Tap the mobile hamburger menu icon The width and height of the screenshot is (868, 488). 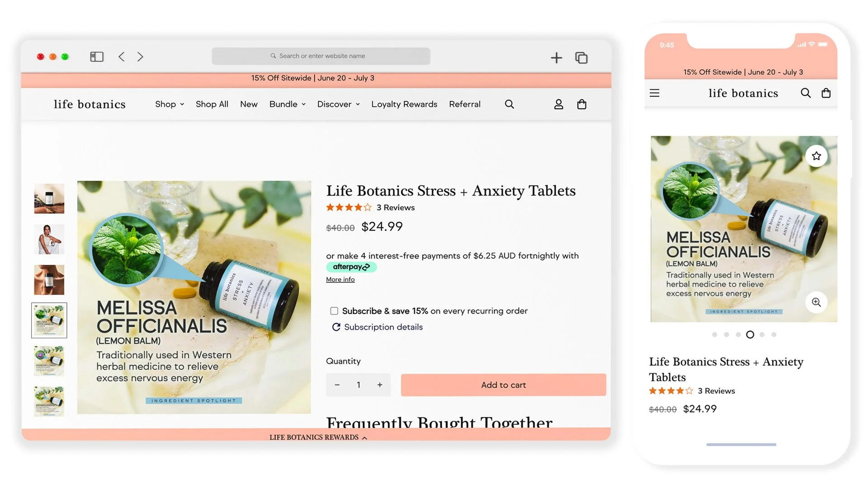click(654, 93)
